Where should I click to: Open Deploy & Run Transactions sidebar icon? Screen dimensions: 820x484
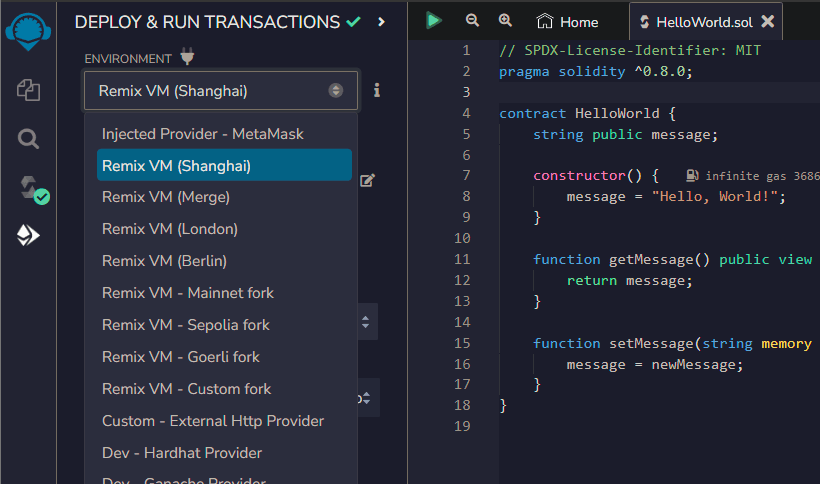point(28,235)
